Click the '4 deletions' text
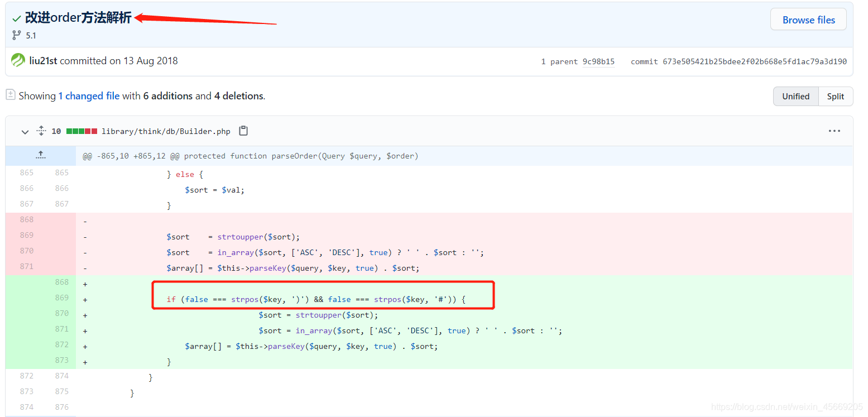Viewport: 868px width, 417px height. coord(239,96)
